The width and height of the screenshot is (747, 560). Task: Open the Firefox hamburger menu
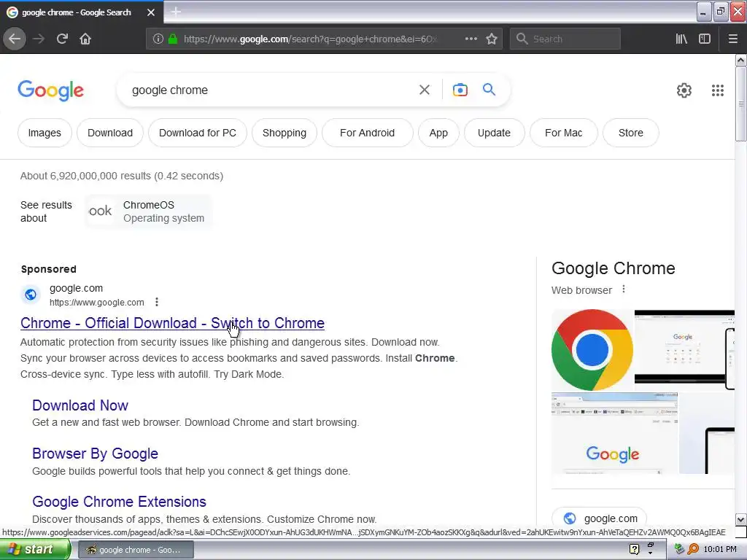pyautogui.click(x=732, y=39)
